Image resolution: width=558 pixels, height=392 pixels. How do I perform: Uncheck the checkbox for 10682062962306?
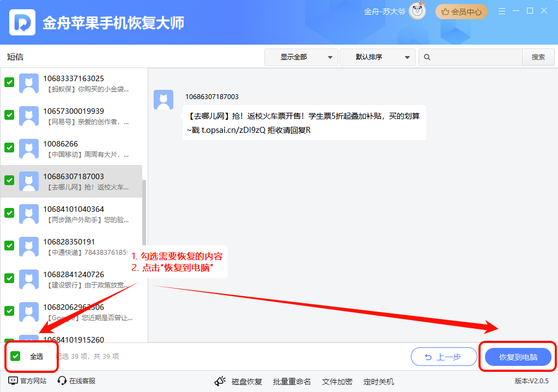click(x=9, y=311)
